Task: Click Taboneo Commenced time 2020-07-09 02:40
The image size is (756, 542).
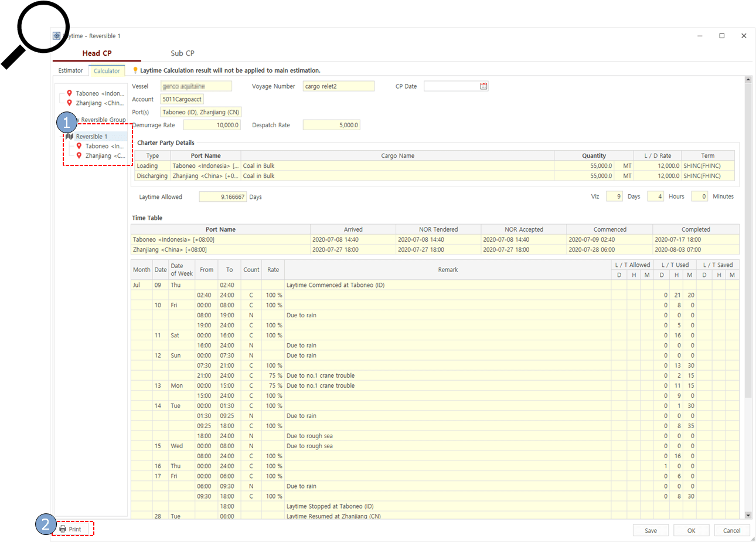Action: click(x=609, y=239)
